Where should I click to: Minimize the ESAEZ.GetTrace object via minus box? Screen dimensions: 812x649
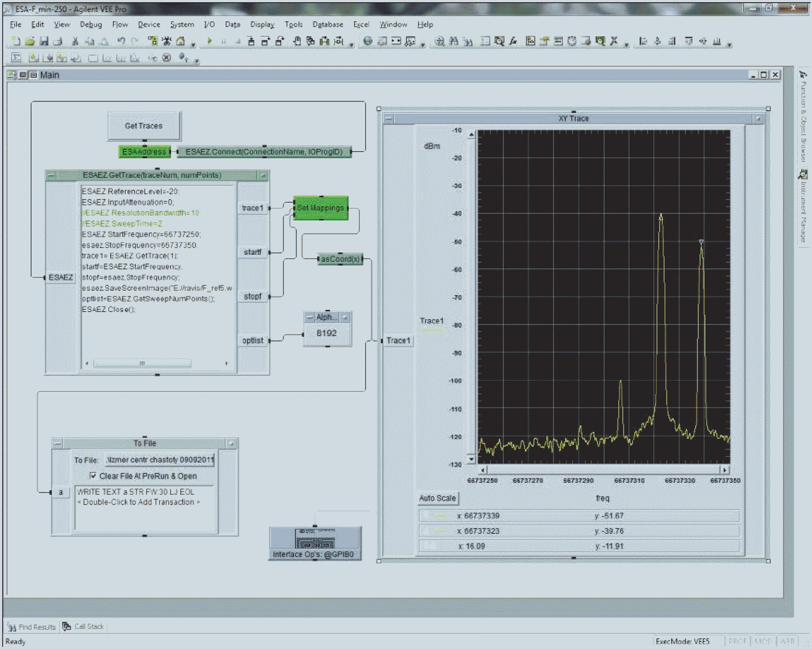pyautogui.click(x=51, y=176)
